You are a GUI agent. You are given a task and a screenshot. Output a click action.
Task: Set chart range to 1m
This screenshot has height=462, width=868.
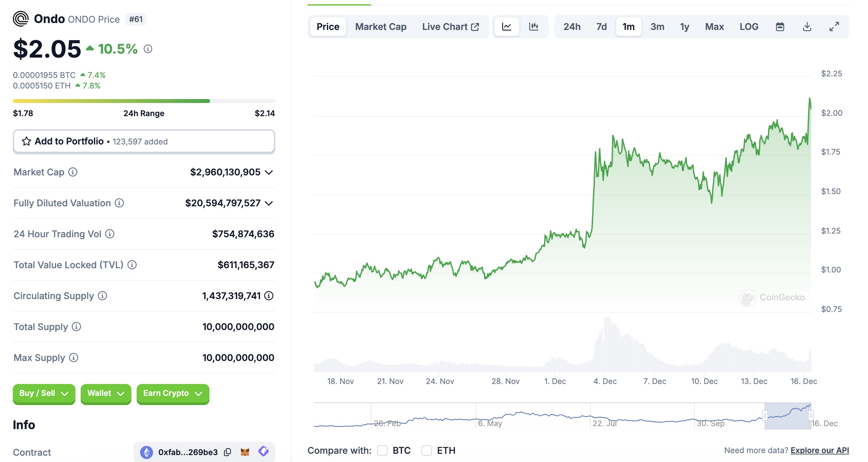[628, 27]
